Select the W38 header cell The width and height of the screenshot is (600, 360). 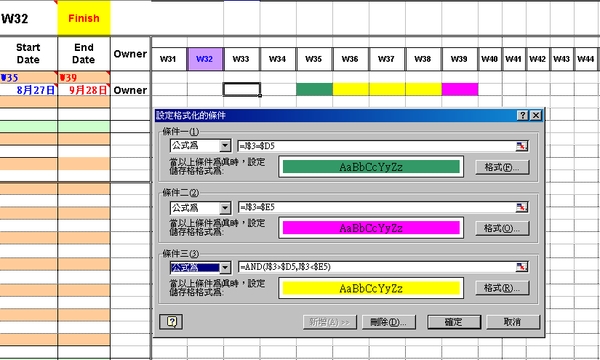[x=423, y=59]
